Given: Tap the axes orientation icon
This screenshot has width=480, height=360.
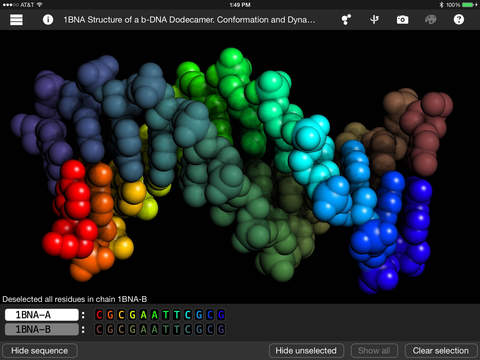Looking at the screenshot, I should click(374, 20).
